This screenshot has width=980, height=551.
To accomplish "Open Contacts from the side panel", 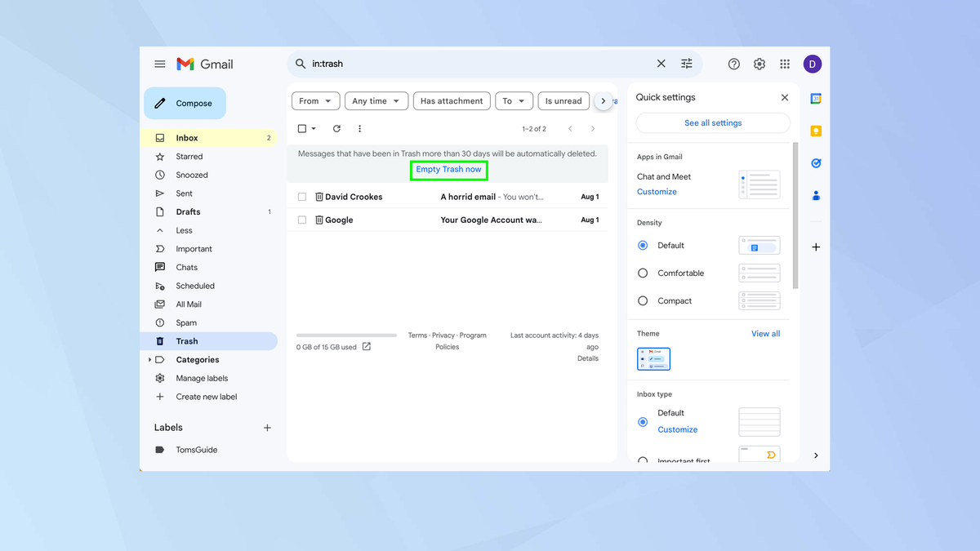I will click(x=815, y=195).
